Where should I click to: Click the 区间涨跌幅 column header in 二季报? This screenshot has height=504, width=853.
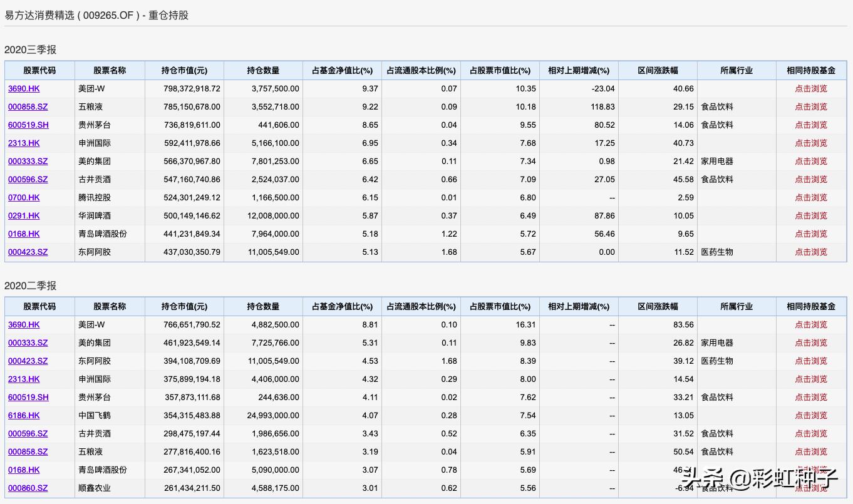point(657,306)
